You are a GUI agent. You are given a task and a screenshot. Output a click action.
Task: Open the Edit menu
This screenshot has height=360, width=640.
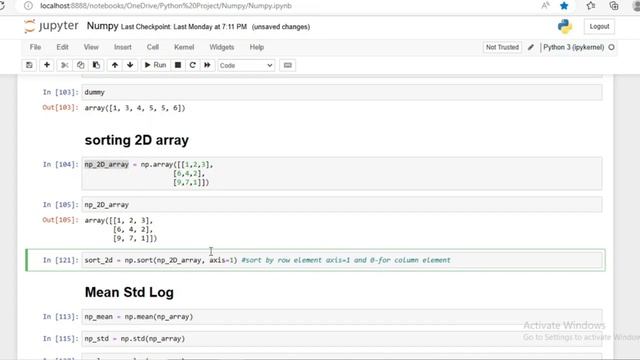(x=62, y=47)
